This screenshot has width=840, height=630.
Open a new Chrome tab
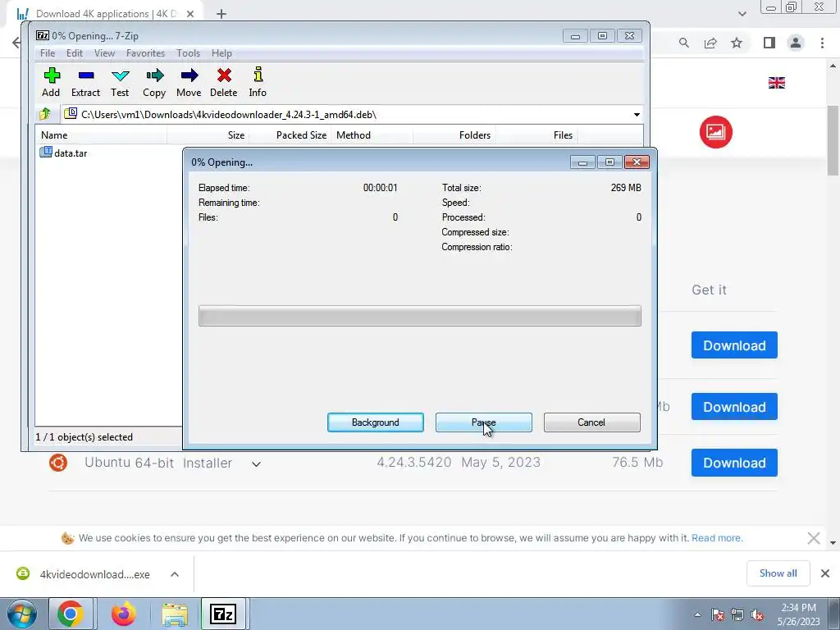221,14
